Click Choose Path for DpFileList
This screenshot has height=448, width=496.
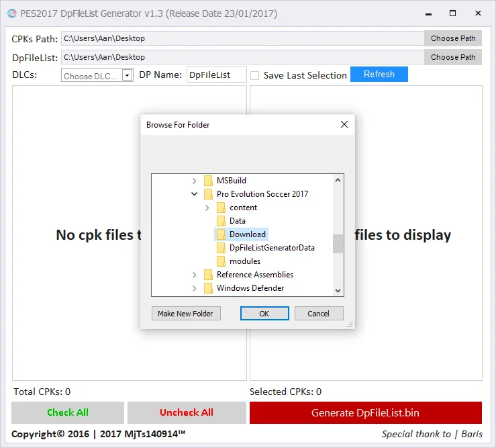click(x=452, y=57)
